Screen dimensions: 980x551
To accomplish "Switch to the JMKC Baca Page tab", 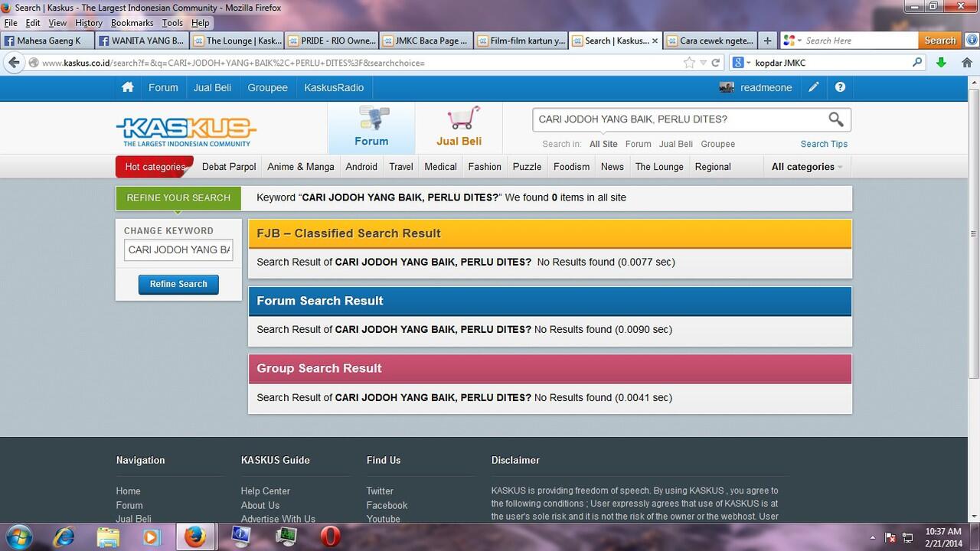I will click(426, 41).
